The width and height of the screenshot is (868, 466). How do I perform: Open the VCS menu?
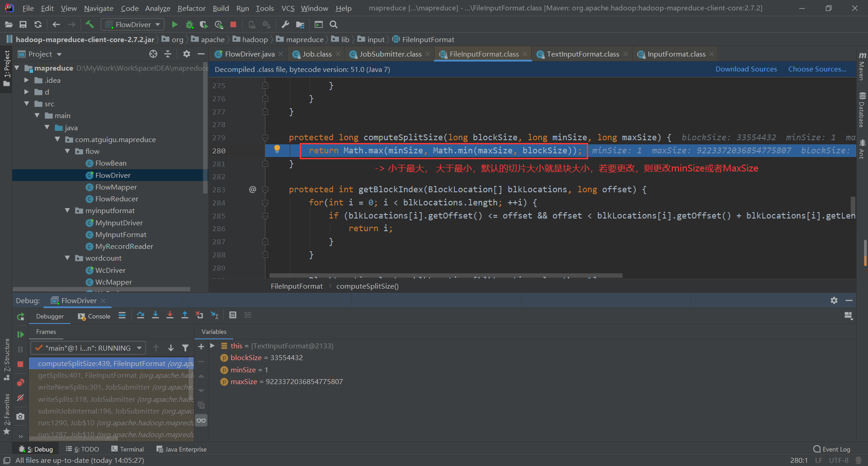click(x=288, y=8)
